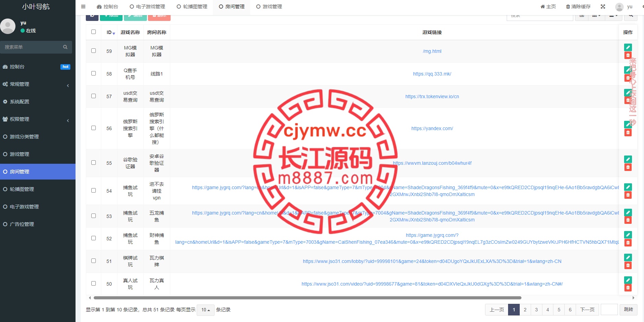Edit row 51 瓦力棋牌
The image size is (644, 322).
click(628, 257)
